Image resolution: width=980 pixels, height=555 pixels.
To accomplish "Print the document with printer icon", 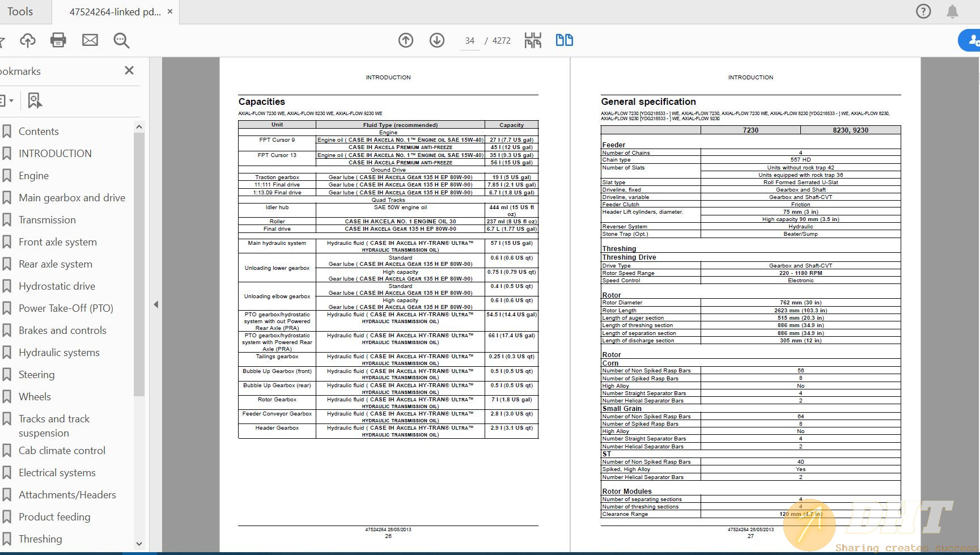I will coord(58,40).
